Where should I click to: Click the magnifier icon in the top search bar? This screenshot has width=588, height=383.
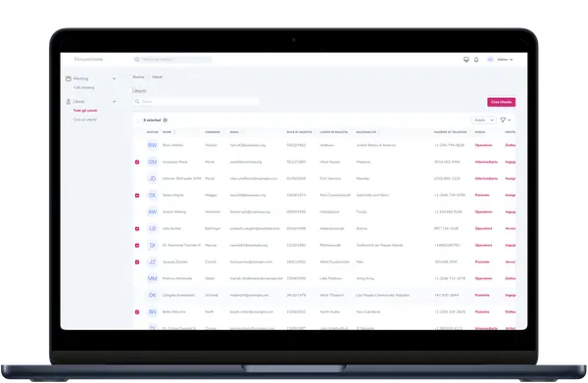(137, 60)
